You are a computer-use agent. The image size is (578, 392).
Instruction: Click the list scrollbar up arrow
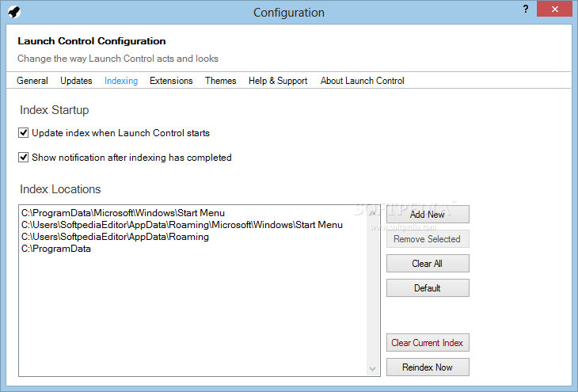tap(373, 213)
